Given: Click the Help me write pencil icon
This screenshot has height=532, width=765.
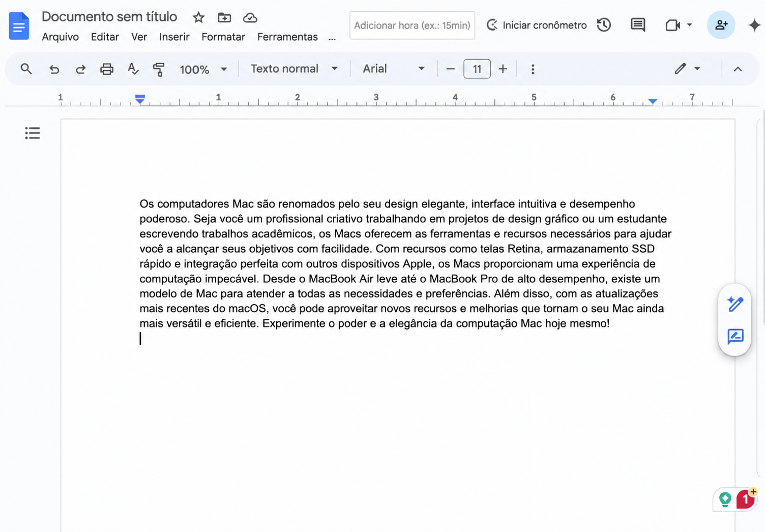Looking at the screenshot, I should (735, 304).
